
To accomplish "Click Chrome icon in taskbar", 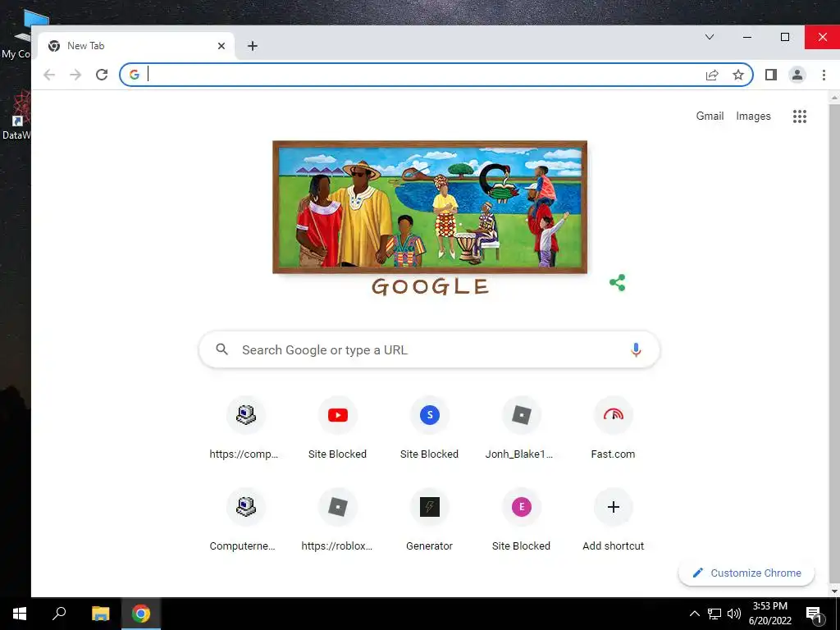I will pyautogui.click(x=141, y=614).
